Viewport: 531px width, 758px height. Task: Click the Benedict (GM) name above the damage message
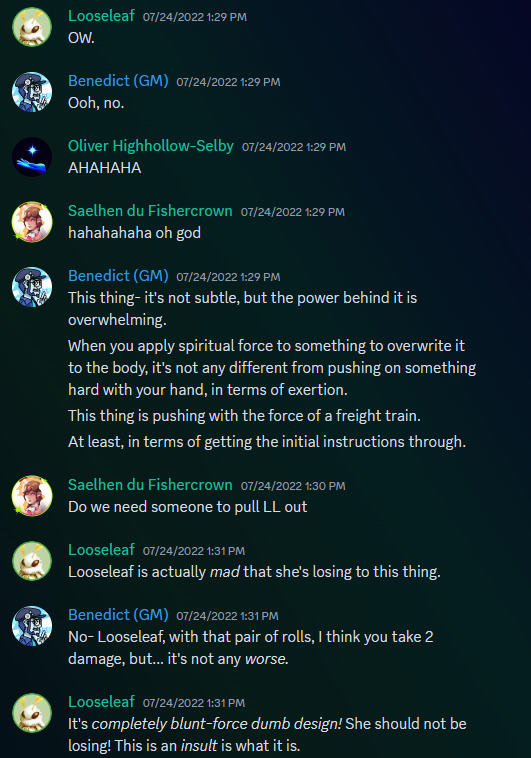point(118,614)
